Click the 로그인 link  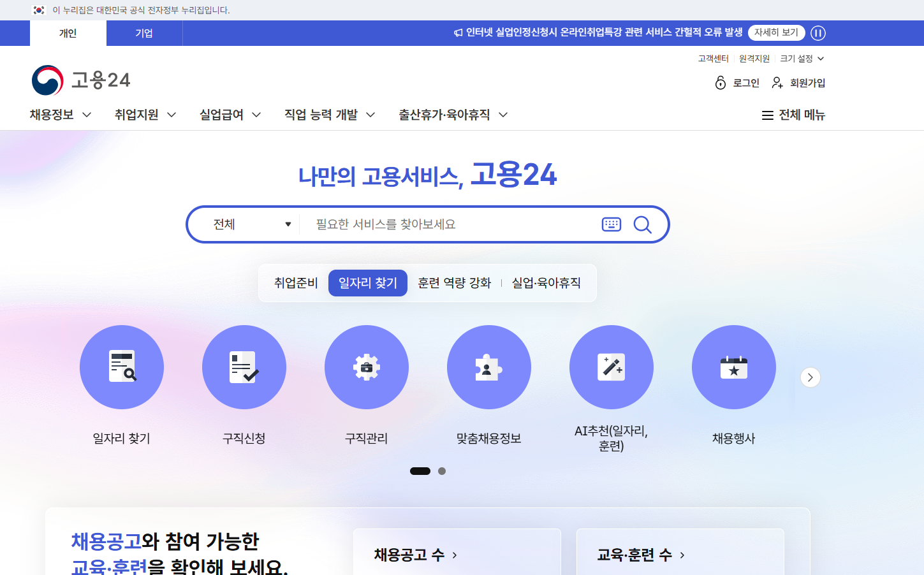[x=746, y=83]
